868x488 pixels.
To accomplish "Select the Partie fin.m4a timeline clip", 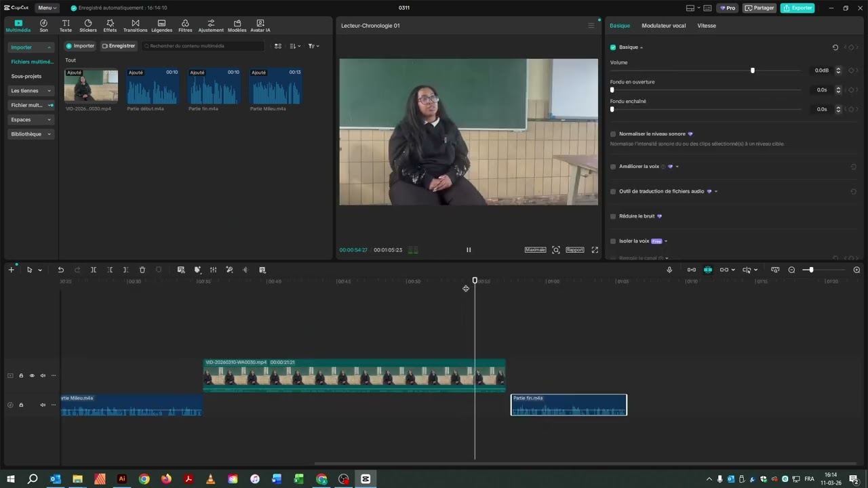I will click(x=569, y=405).
